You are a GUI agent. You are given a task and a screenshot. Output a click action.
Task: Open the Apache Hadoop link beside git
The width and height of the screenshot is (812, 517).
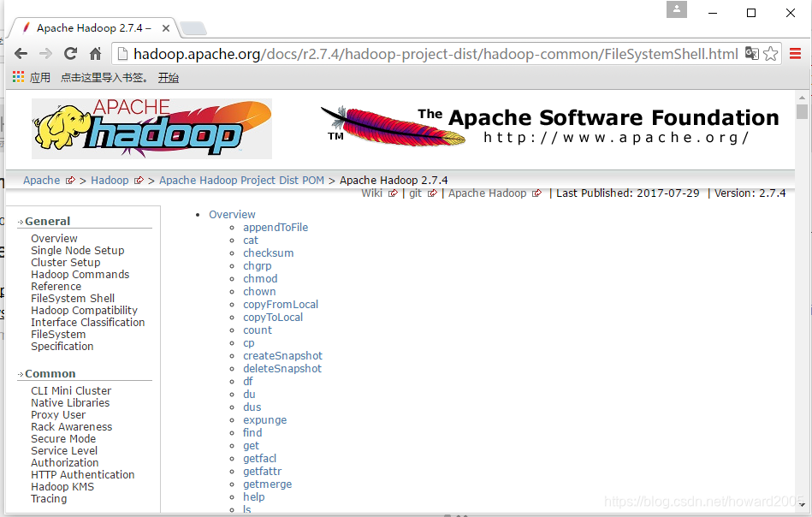coord(488,193)
